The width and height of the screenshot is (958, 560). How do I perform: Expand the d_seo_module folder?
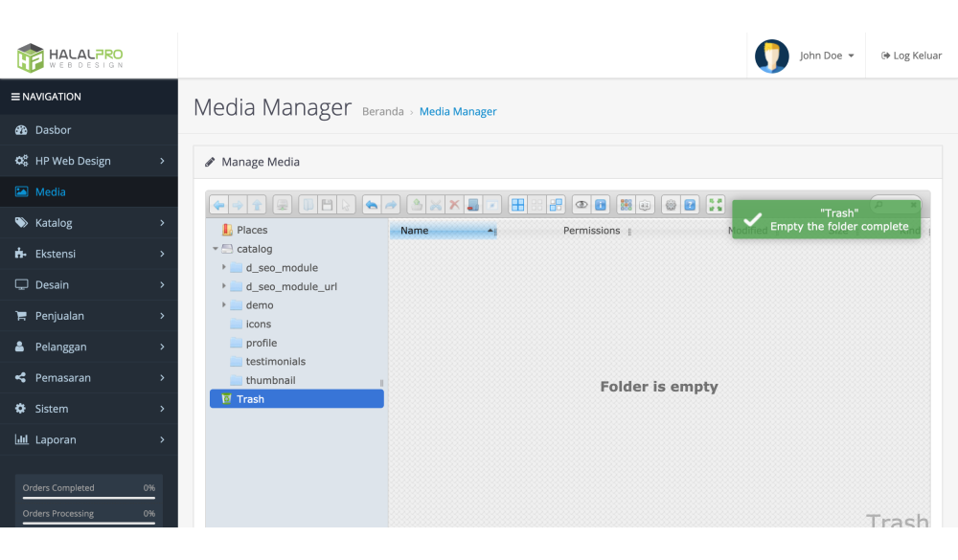click(224, 267)
